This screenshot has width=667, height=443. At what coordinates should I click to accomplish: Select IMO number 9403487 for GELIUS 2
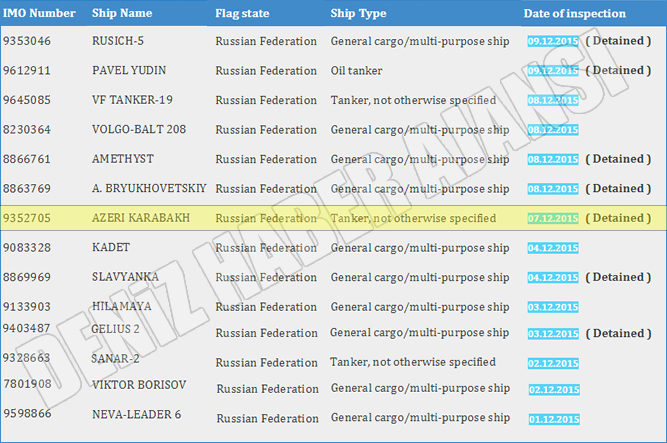click(30, 328)
